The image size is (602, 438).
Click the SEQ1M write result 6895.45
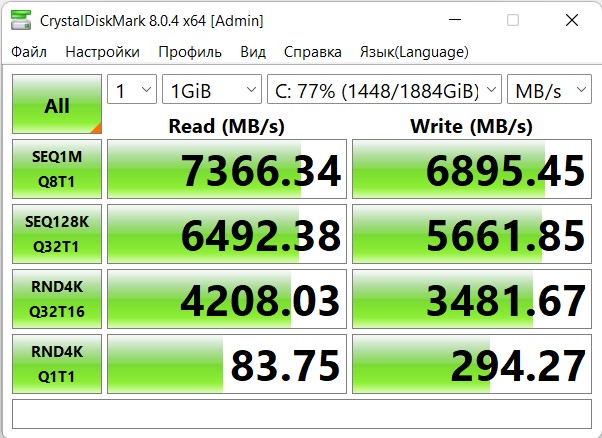[x=472, y=169]
